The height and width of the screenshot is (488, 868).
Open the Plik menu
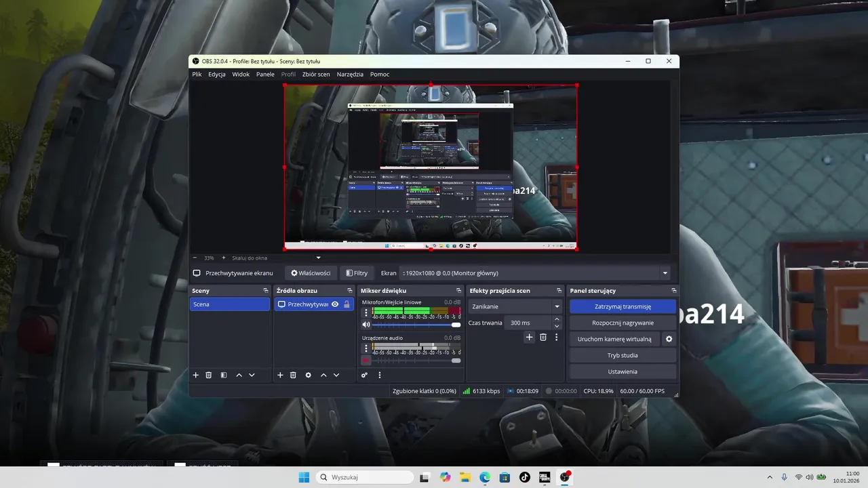click(197, 75)
